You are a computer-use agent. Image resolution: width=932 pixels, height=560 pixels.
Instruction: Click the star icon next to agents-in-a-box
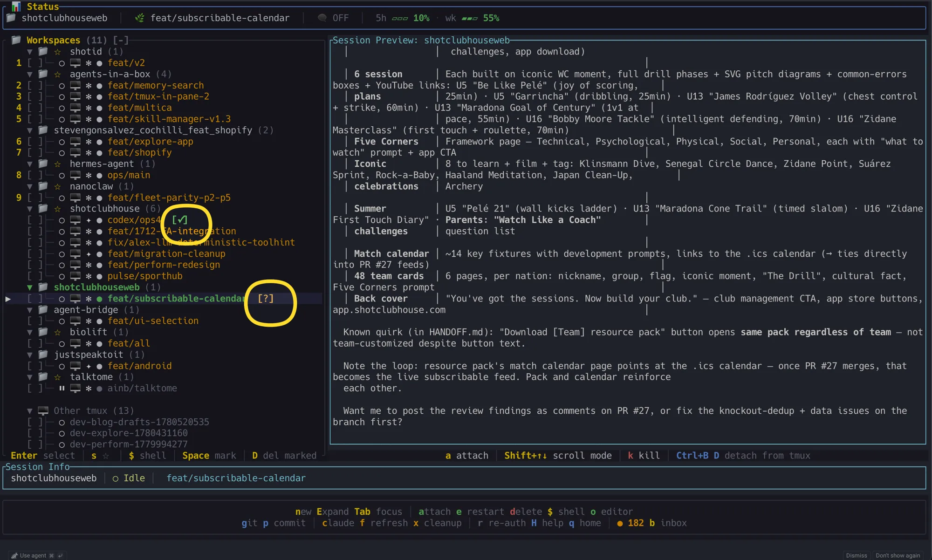pyautogui.click(x=58, y=74)
